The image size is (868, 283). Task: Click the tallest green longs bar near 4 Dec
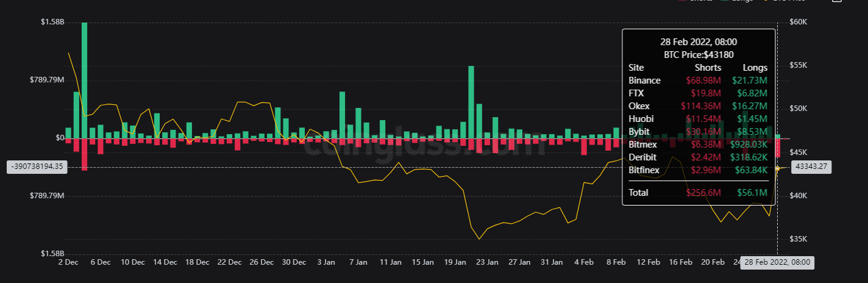coord(84,80)
